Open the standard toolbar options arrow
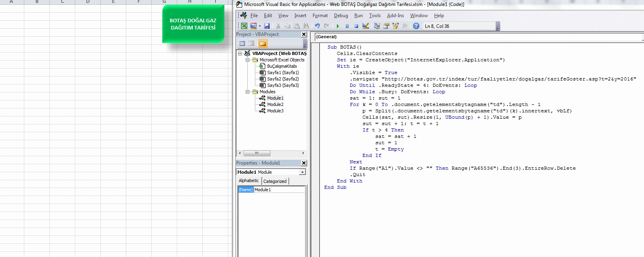The image size is (644, 257). click(498, 26)
